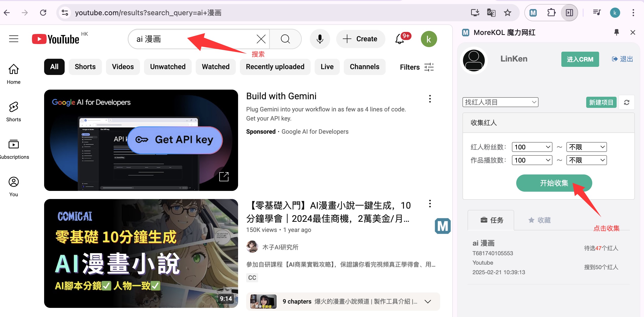The height and width of the screenshot is (317, 644).
Task: Open MoreKOL extension icon in toolbar
Action: (533, 13)
